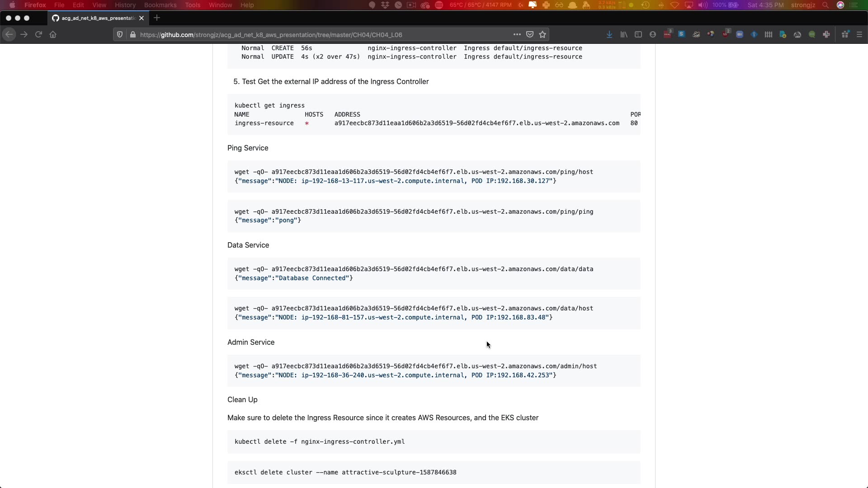
Task: Open the Library bookmarks and history icon
Action: tap(624, 34)
